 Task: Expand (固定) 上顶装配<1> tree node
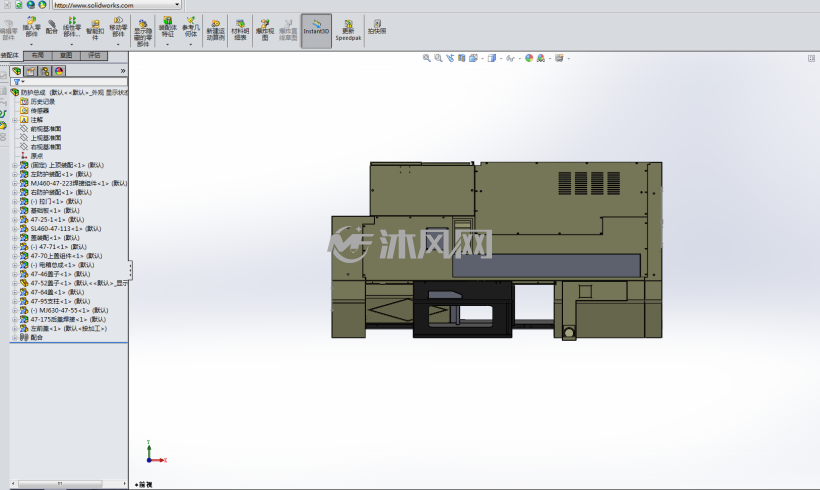15,165
